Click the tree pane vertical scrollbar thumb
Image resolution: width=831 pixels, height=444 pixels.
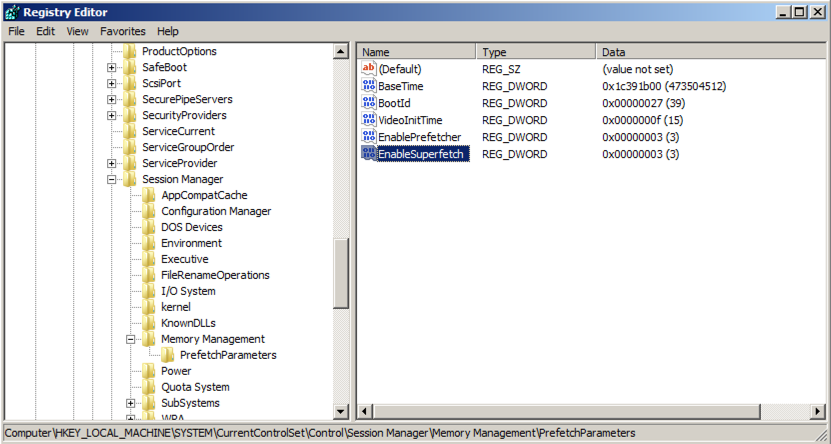tap(341, 273)
